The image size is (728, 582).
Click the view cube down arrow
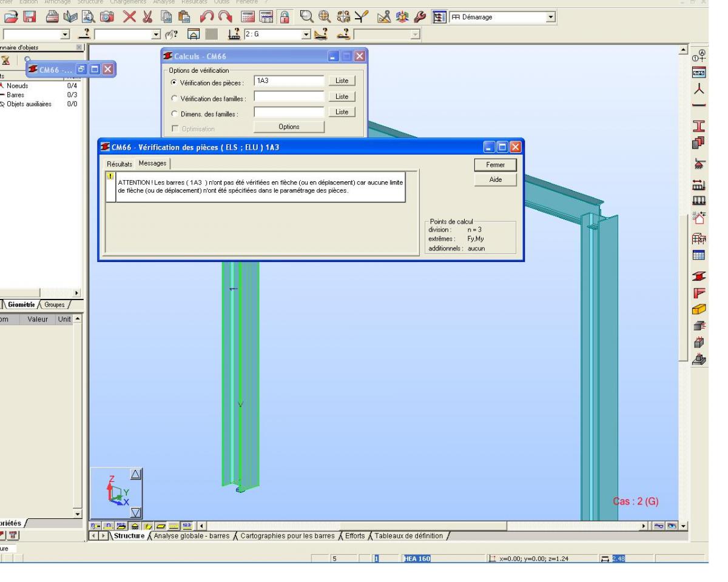(136, 513)
